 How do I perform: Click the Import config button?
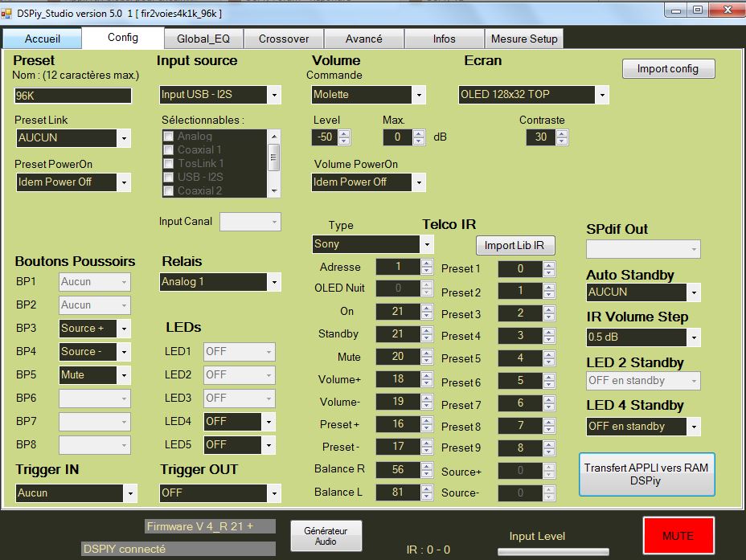[668, 69]
